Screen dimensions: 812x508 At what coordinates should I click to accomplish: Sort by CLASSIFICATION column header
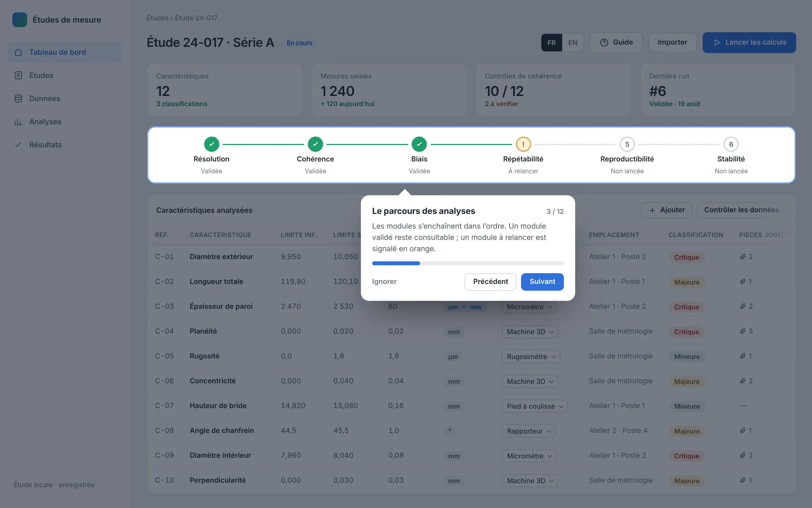point(696,235)
